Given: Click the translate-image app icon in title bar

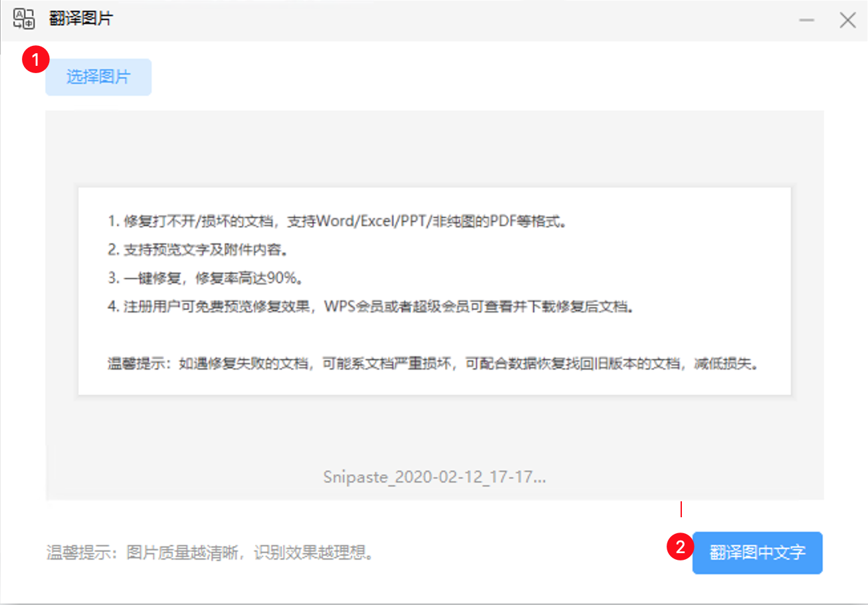Looking at the screenshot, I should click(25, 19).
